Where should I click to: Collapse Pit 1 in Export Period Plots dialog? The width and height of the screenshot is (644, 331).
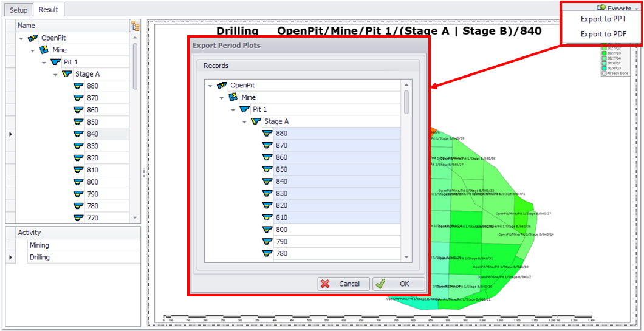[x=233, y=110]
